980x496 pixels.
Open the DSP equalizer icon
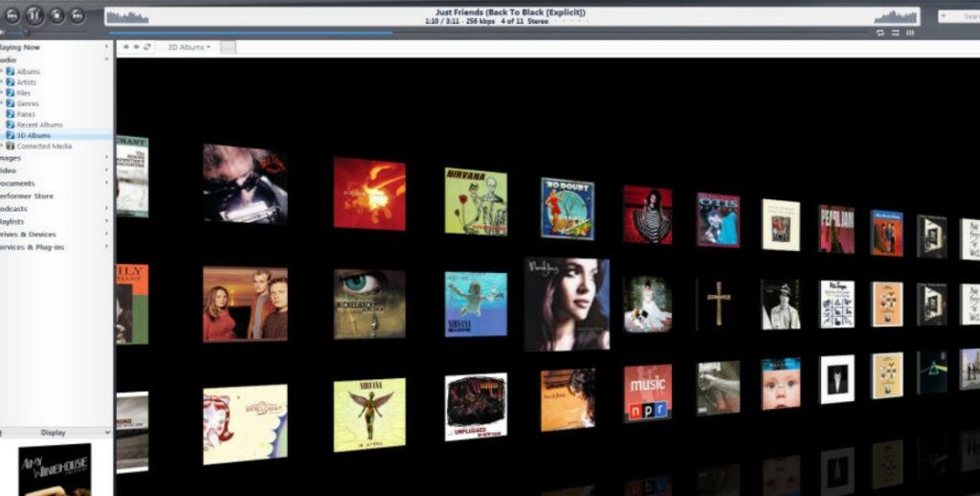(x=911, y=33)
